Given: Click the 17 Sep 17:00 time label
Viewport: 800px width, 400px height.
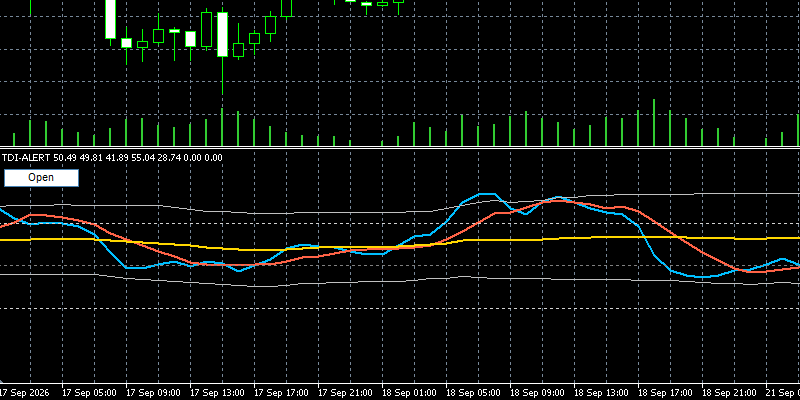Looking at the screenshot, I should click(281, 393).
